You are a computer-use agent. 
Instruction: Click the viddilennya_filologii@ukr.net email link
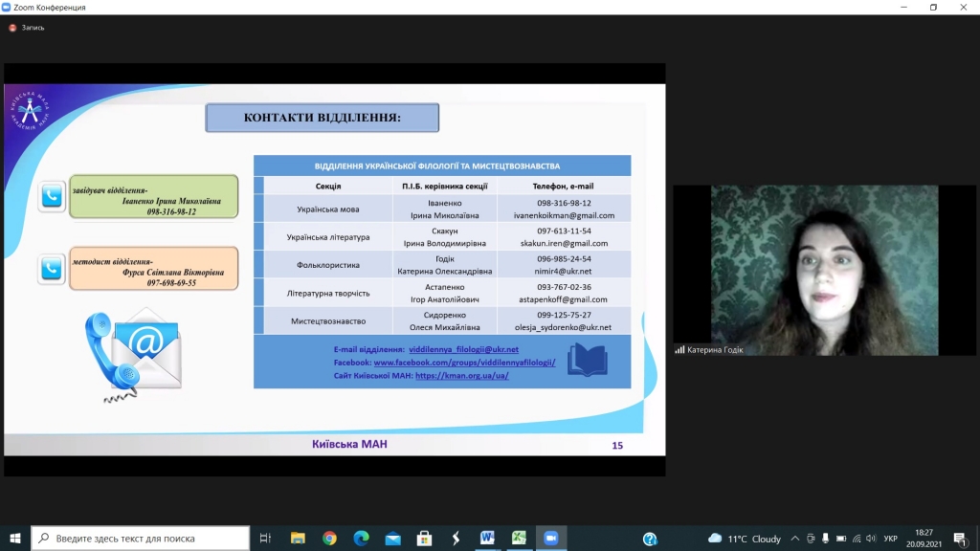[463, 350]
